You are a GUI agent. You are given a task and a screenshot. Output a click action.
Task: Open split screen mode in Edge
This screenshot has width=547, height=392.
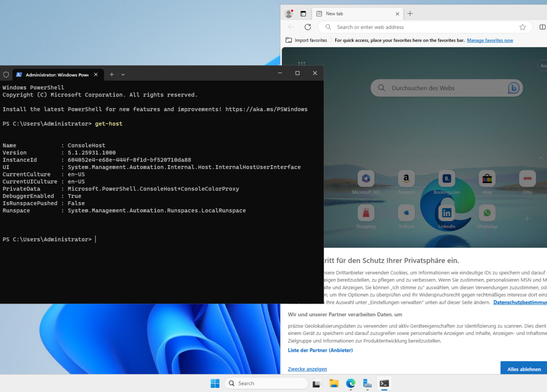pos(543,26)
